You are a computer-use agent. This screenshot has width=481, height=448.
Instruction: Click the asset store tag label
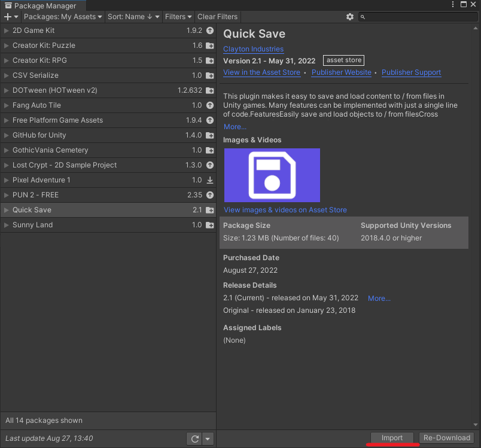coord(343,60)
